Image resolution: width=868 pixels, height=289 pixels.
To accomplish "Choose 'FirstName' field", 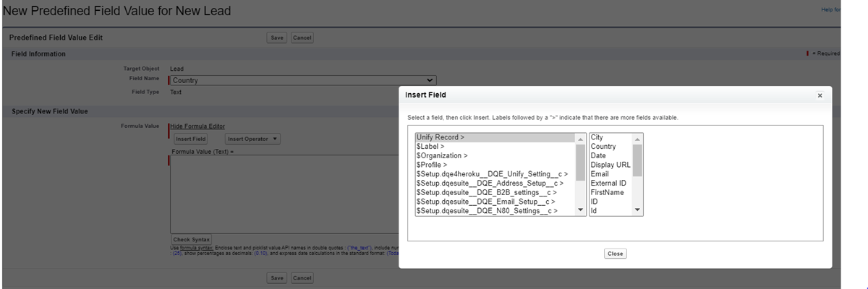I will click(x=610, y=192).
